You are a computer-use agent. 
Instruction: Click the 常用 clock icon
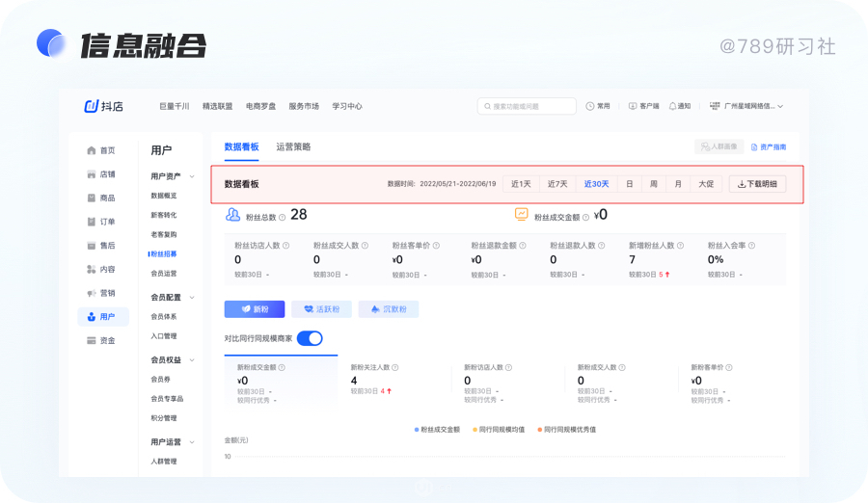pyautogui.click(x=590, y=106)
